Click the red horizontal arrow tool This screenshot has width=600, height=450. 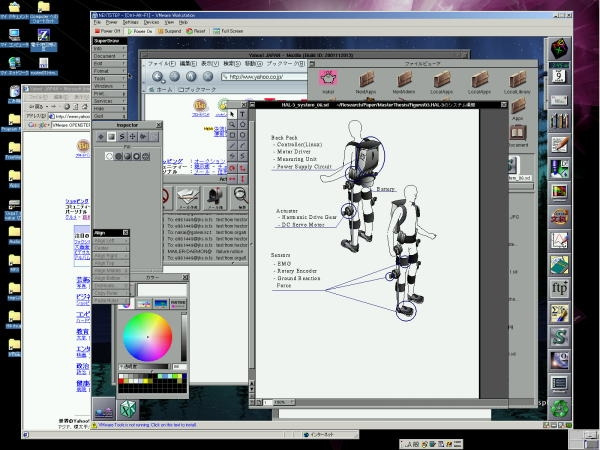coord(232,179)
